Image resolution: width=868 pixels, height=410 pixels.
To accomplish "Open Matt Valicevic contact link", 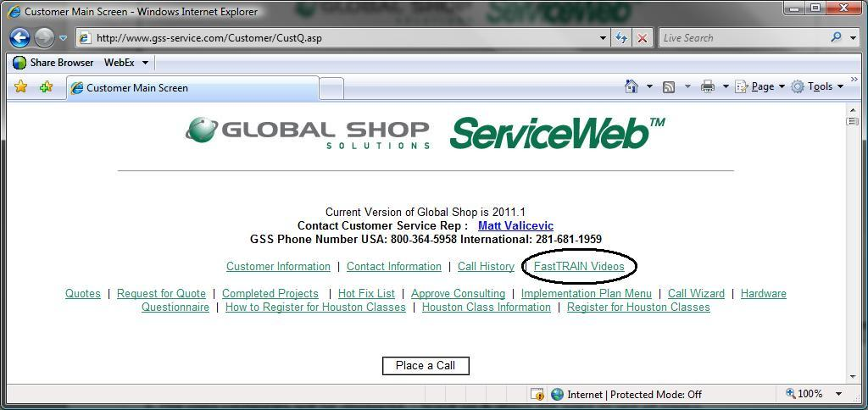I will [515, 225].
